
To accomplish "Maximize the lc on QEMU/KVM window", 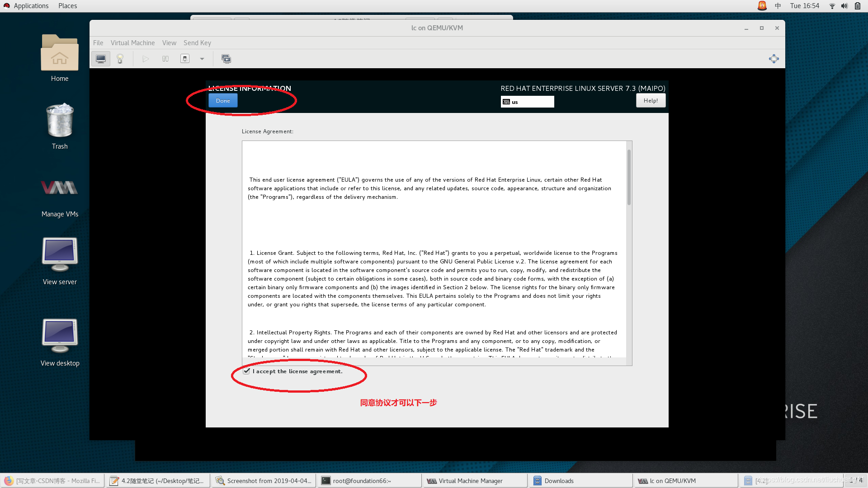I will click(x=762, y=28).
